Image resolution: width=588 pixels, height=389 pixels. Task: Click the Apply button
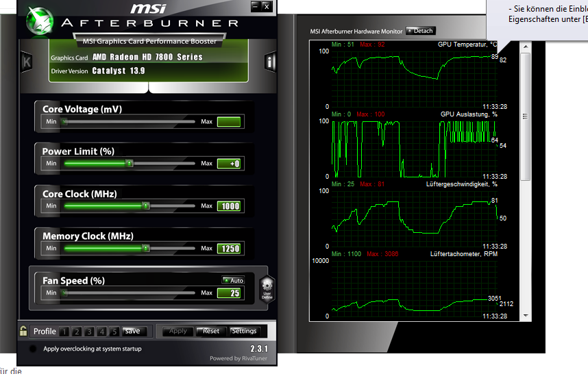pyautogui.click(x=177, y=331)
